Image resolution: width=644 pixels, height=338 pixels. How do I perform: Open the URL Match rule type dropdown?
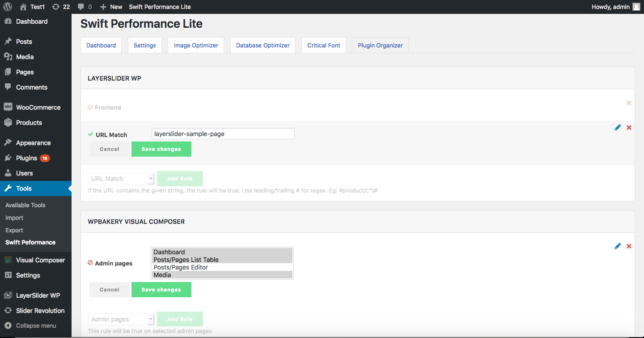(x=121, y=179)
